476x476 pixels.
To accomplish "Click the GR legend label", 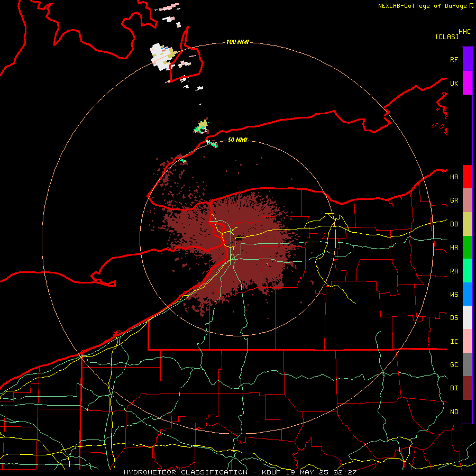I will coord(454,200).
